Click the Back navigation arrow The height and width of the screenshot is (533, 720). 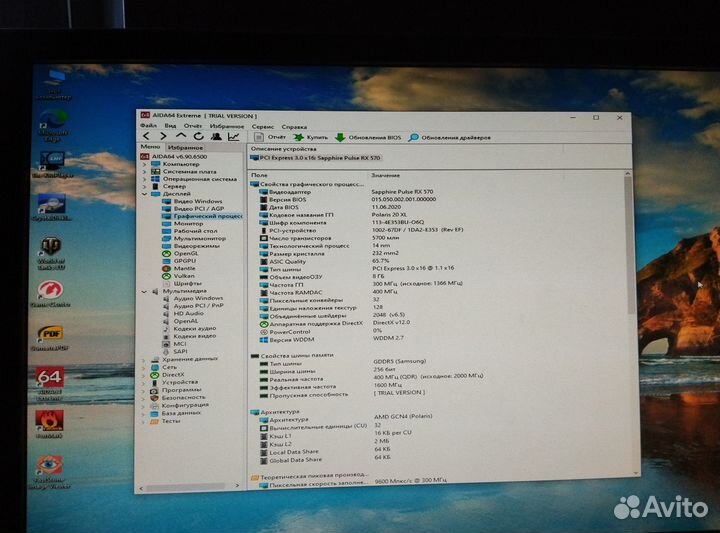pyautogui.click(x=146, y=136)
